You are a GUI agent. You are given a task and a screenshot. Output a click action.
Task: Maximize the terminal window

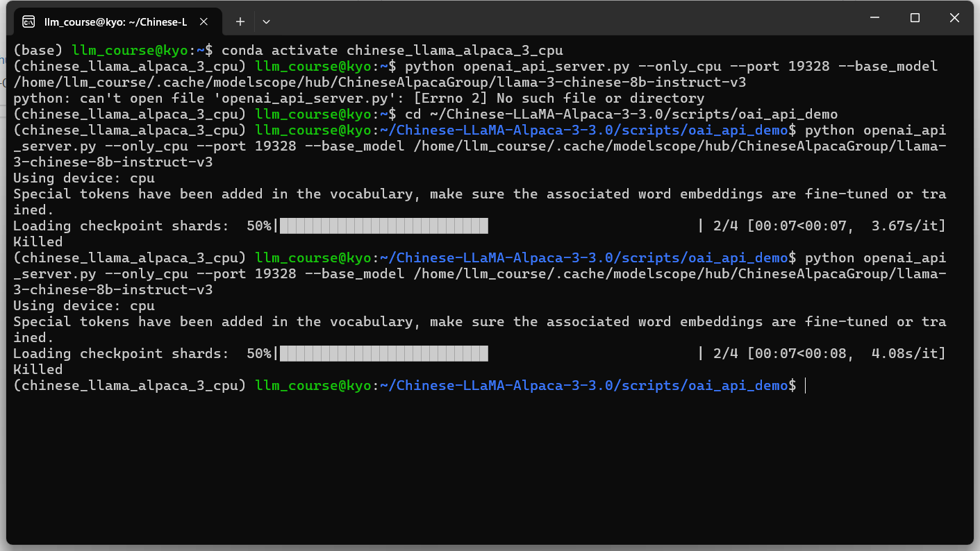click(915, 18)
